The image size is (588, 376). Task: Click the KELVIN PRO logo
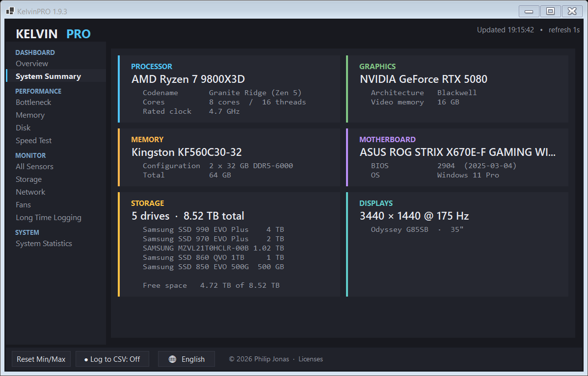coord(53,34)
